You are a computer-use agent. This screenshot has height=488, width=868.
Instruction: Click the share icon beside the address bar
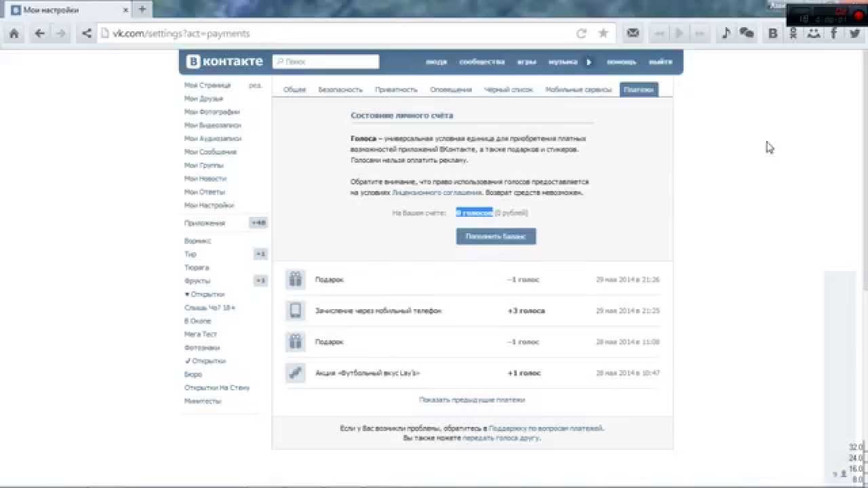click(86, 33)
